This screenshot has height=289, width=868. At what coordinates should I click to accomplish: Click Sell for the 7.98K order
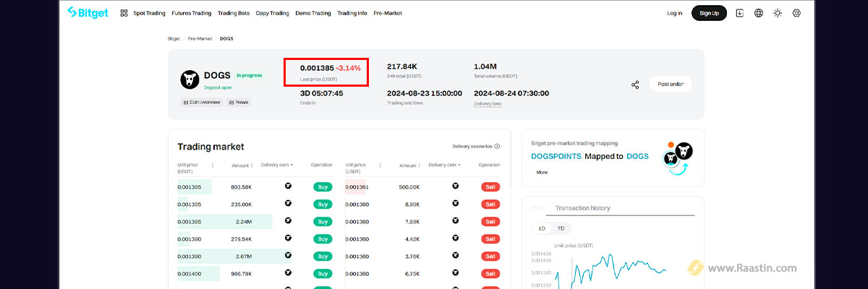pyautogui.click(x=490, y=221)
